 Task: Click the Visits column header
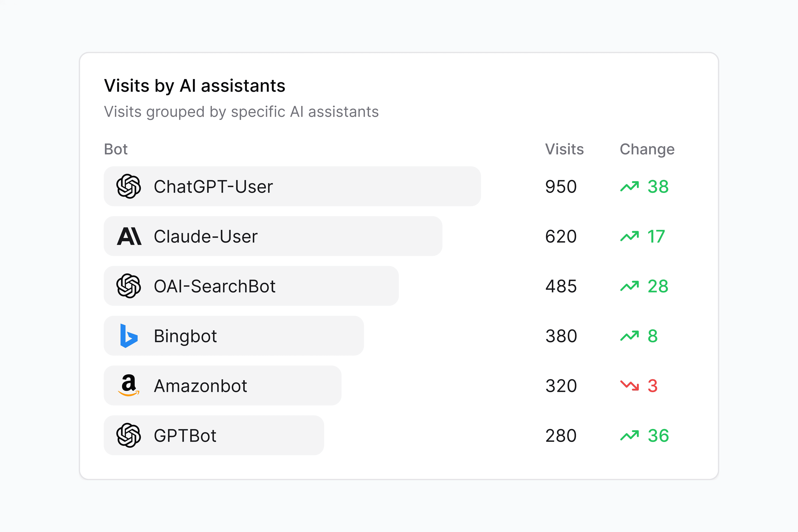click(x=564, y=149)
